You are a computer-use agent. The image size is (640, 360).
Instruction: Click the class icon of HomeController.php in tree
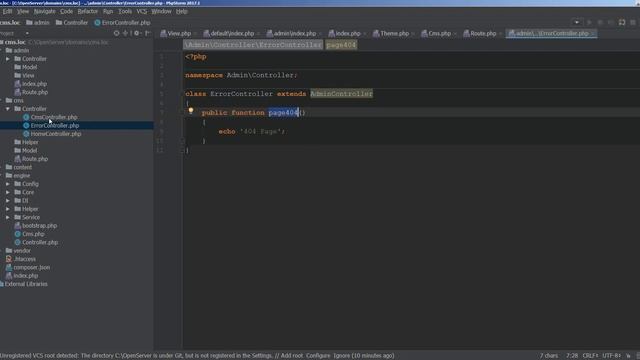[26, 134]
